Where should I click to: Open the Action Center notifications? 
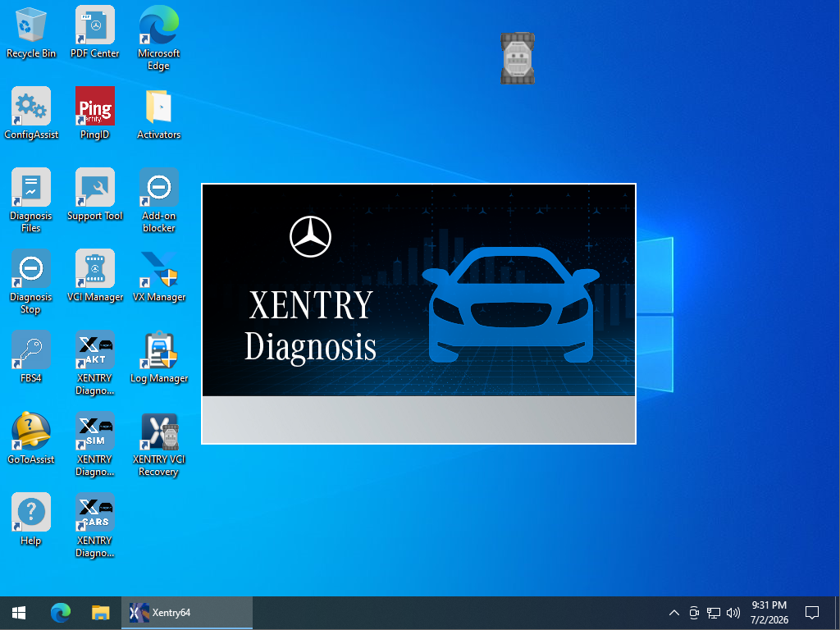pyautogui.click(x=812, y=613)
